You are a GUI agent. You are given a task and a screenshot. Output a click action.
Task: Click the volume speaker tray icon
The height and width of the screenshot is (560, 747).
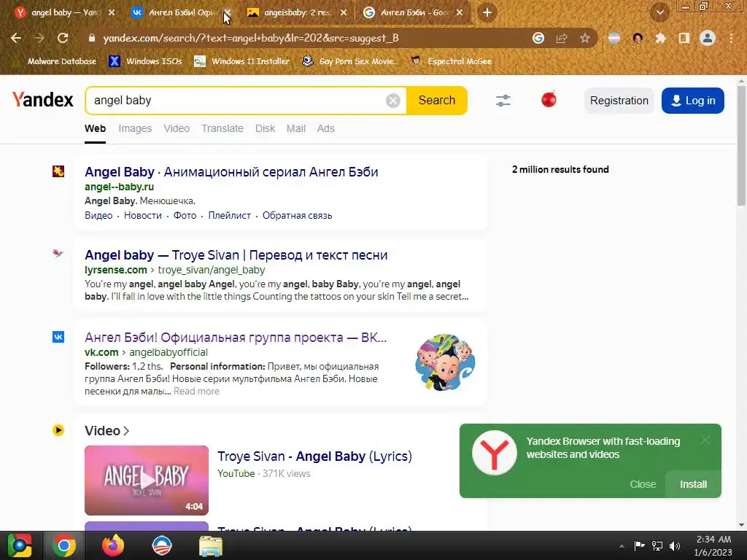coord(675,546)
